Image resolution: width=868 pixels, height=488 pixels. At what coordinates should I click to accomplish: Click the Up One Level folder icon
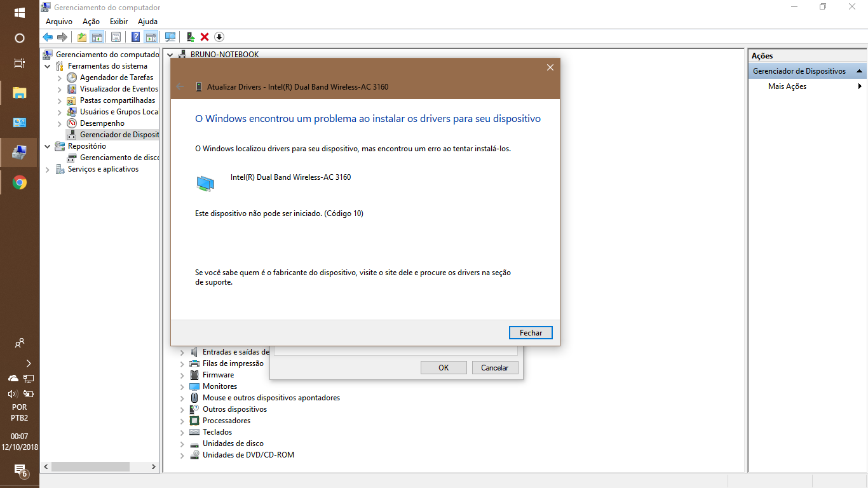point(82,37)
